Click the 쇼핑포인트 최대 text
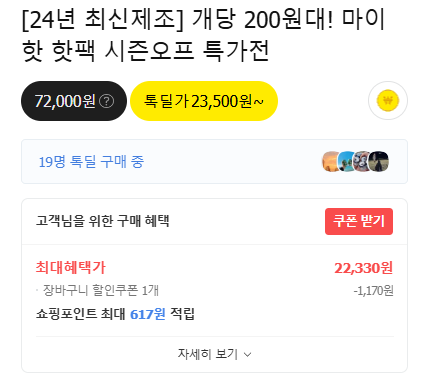424x381 pixels. (81, 314)
